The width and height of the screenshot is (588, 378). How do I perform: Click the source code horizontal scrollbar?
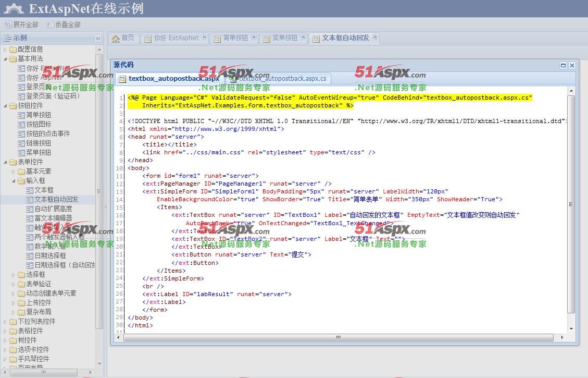click(x=339, y=338)
